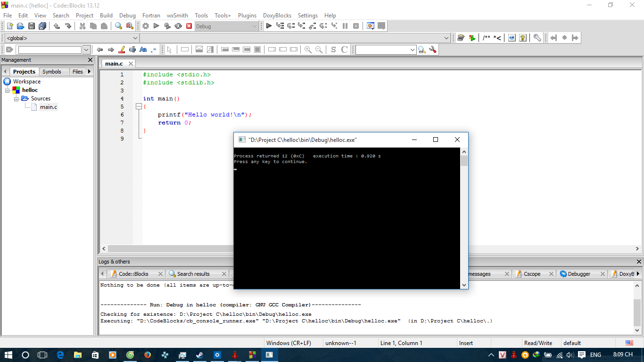Open the Build menu
Screen dimensions: 644x362
(x=106, y=16)
